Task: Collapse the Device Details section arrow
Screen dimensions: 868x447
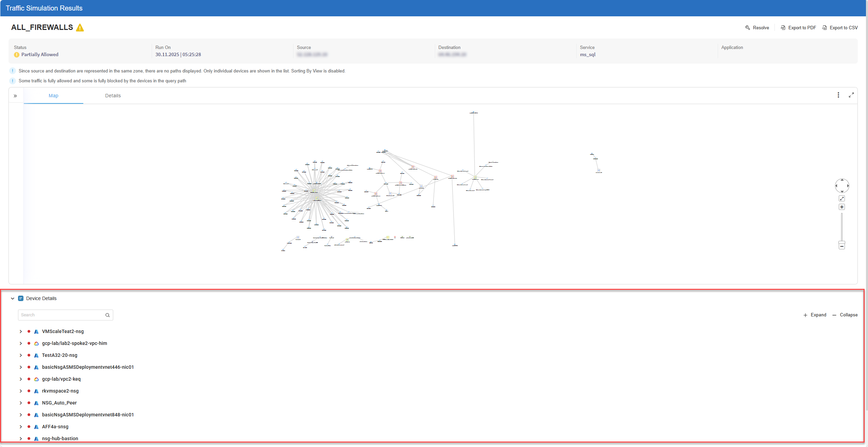Action: (13, 298)
